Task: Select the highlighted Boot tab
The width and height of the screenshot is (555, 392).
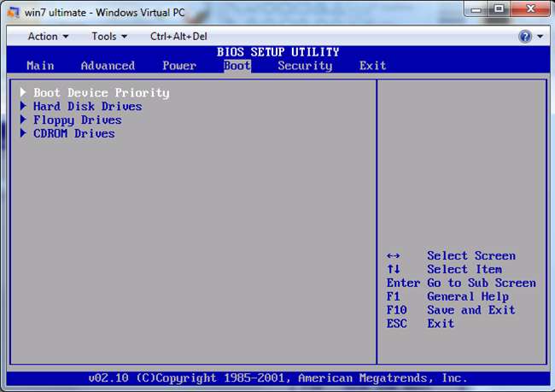Action: (237, 66)
